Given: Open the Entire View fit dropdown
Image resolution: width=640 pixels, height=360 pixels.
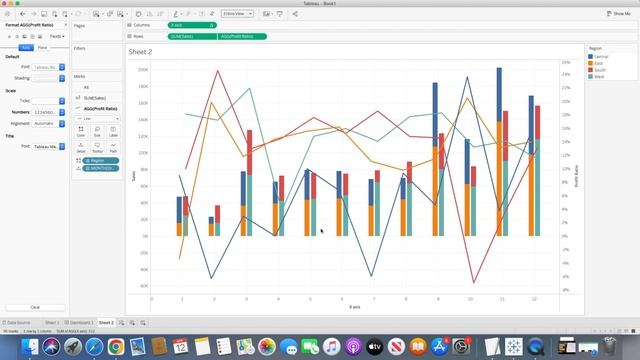Looking at the screenshot, I should tap(238, 13).
